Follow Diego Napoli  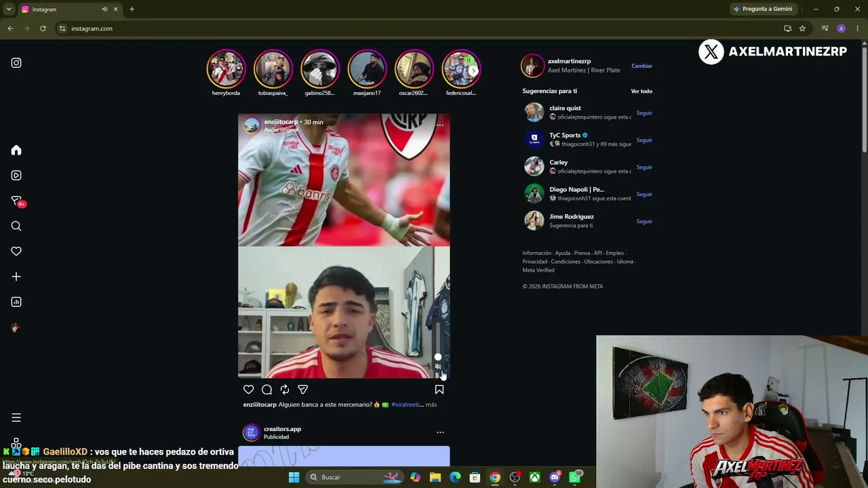tap(644, 195)
